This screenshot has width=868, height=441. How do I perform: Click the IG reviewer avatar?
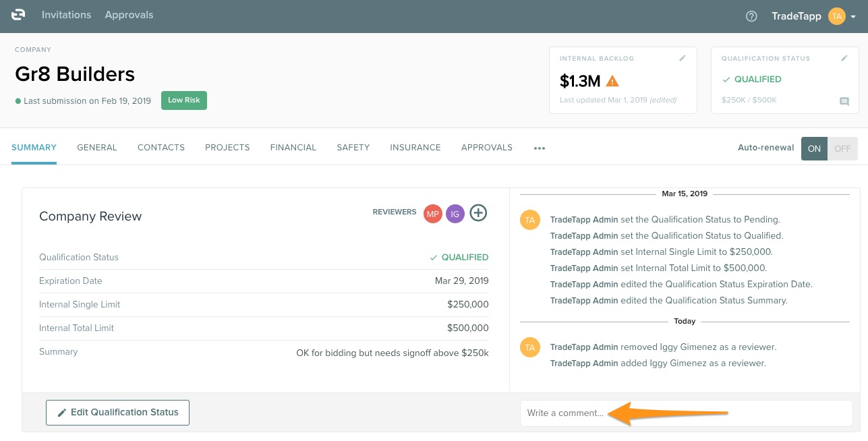pyautogui.click(x=455, y=214)
